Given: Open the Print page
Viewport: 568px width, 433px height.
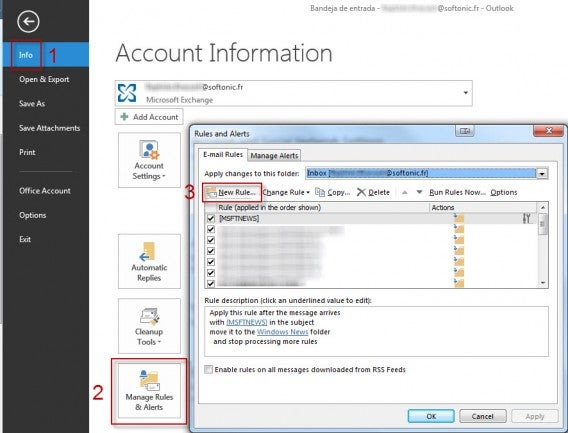Looking at the screenshot, I should 27,152.
